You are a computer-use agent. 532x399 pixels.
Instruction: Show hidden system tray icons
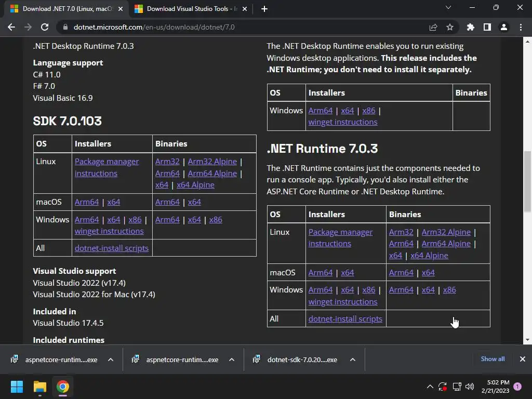[x=430, y=387]
